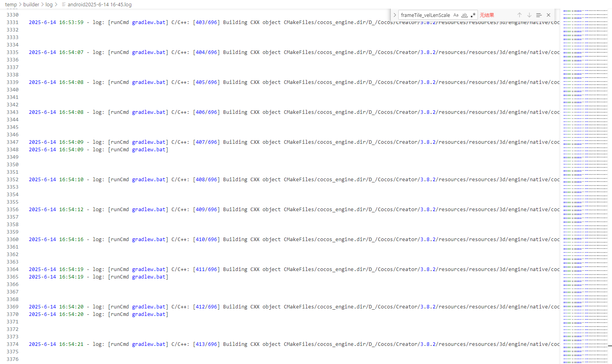The height and width of the screenshot is (364, 612).
Task: Click line number 3356 in gutter
Action: click(x=13, y=210)
